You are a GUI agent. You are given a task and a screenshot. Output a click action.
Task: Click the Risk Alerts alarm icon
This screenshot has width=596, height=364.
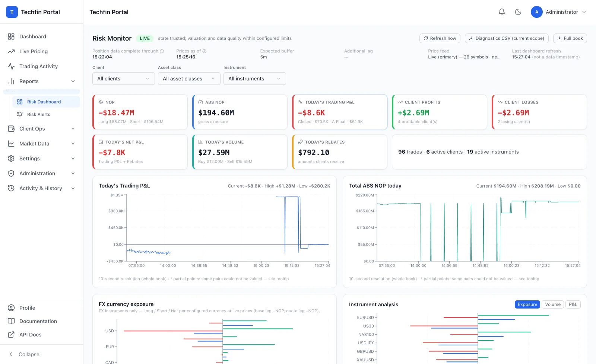20,115
